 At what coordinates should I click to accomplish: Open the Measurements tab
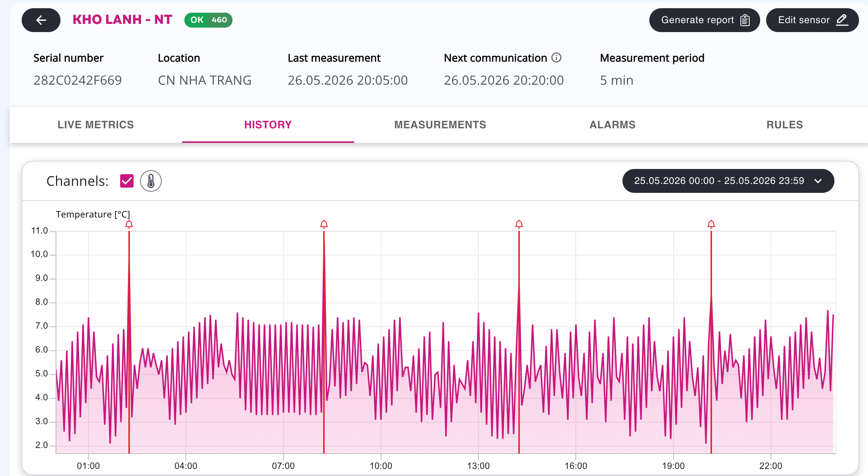click(x=440, y=125)
